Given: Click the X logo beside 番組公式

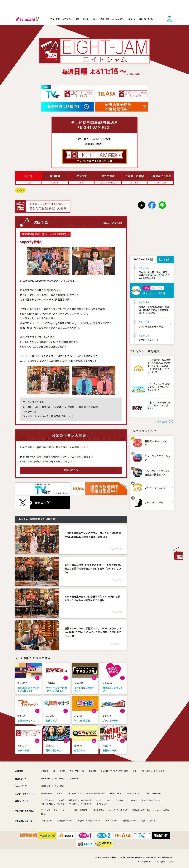Looking at the screenshot, I should tap(23, 503).
